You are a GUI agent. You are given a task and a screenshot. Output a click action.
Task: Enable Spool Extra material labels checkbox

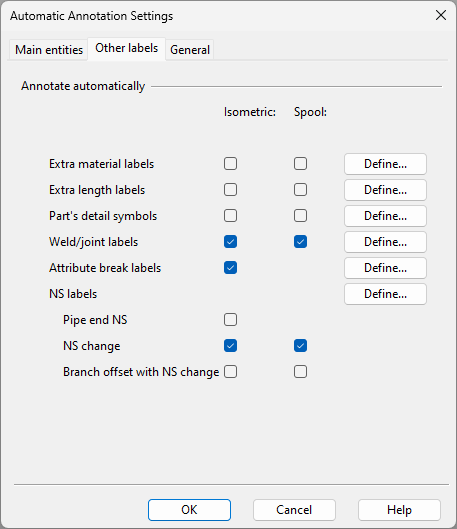coord(300,164)
